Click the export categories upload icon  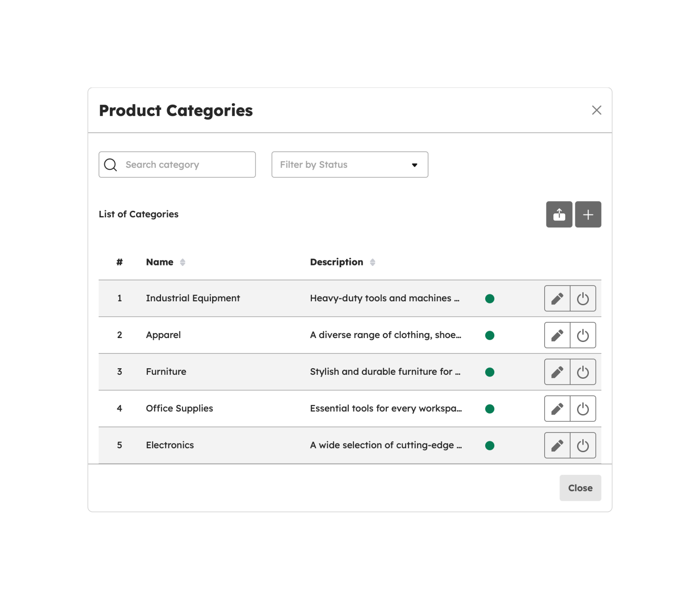(x=559, y=214)
